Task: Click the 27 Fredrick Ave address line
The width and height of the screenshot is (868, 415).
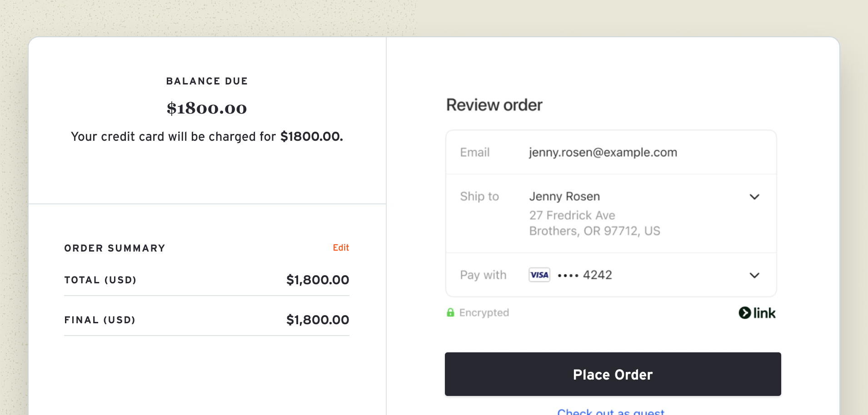Action: [572, 215]
